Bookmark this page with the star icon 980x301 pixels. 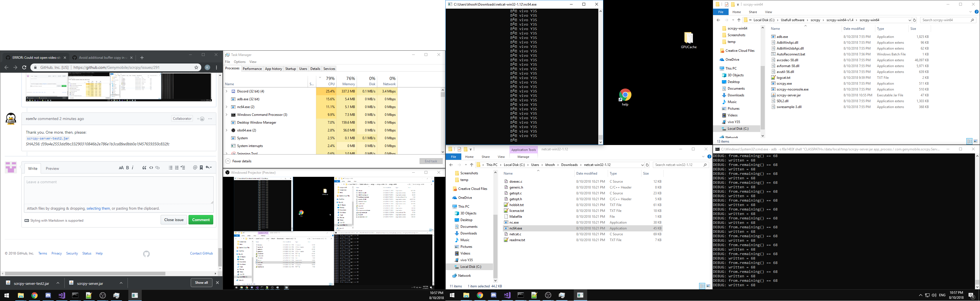coord(196,67)
